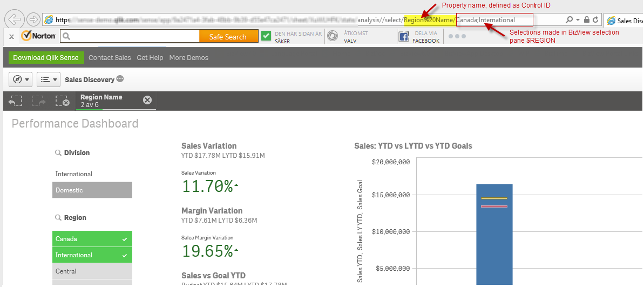The height and width of the screenshot is (287, 644).
Task: Click the Sales Discovery app title
Action: (90, 80)
